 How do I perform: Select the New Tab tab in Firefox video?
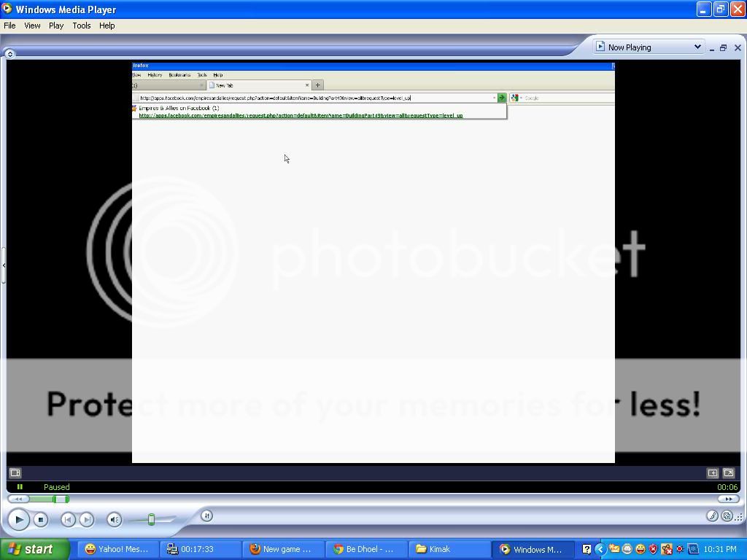point(260,85)
